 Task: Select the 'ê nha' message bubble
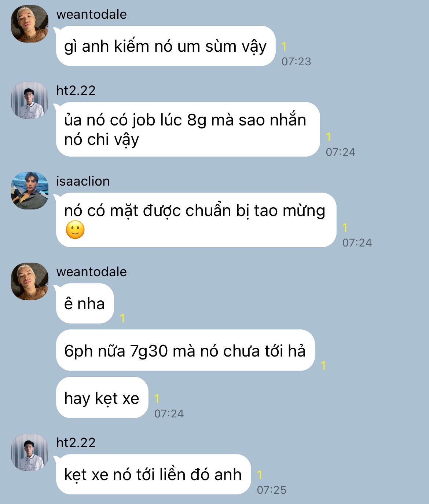(85, 303)
